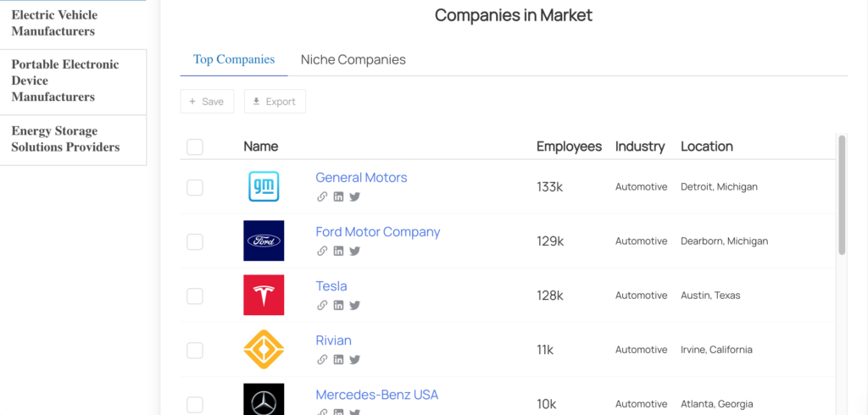Open Tesla Twitter profile icon

(354, 305)
